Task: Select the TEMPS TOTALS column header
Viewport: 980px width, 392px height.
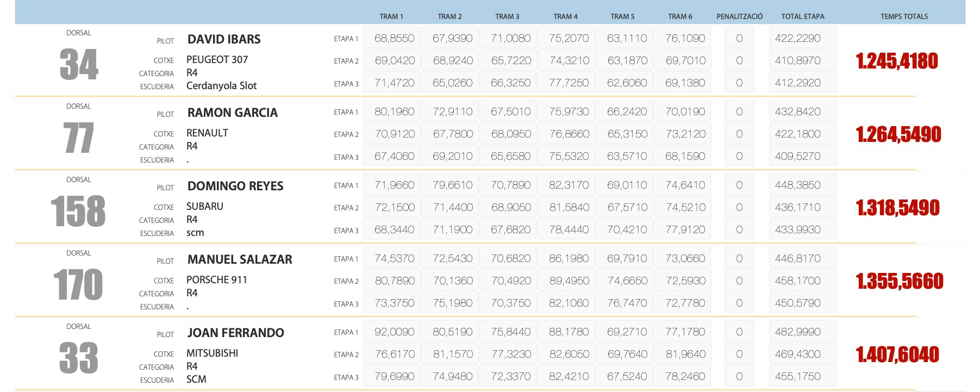Action: (904, 16)
